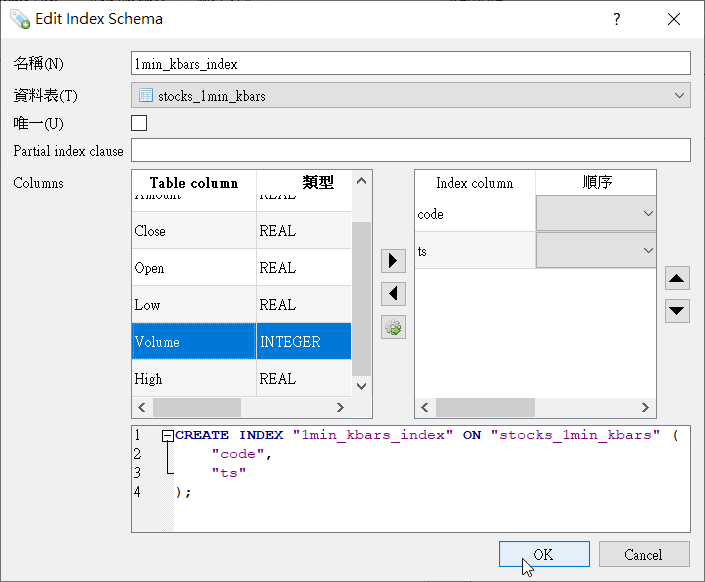Move index column up

point(677,278)
